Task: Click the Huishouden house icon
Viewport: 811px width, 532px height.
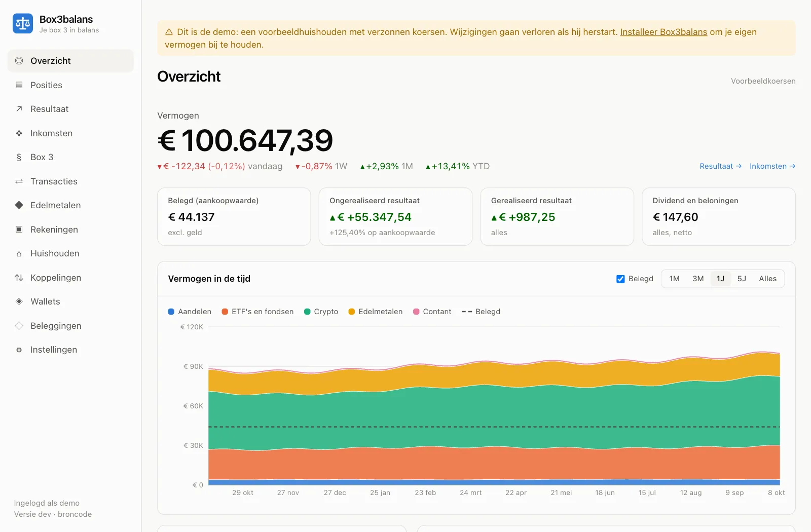Action: 19,253
